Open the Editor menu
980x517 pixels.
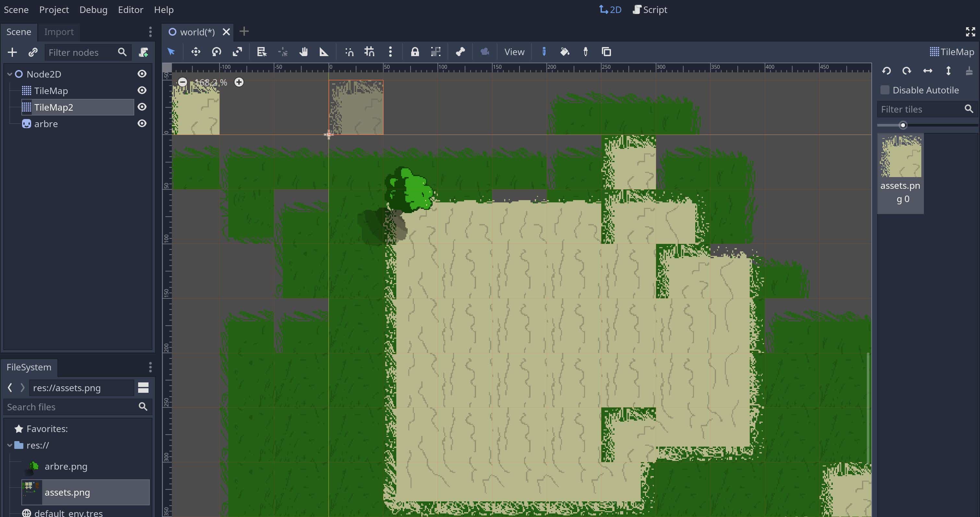click(x=130, y=9)
